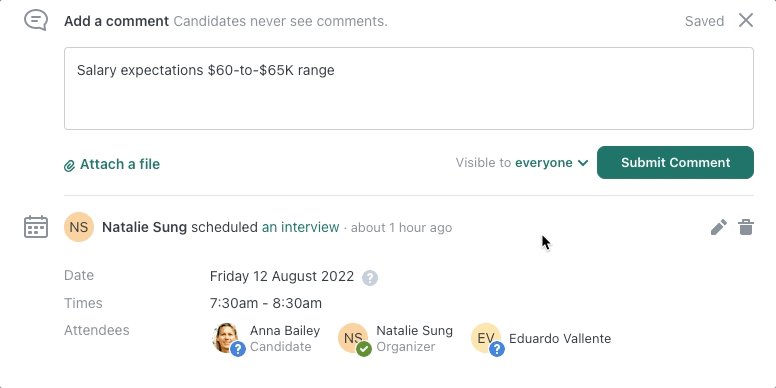Click Anna Bailey's candidate photo
Viewport: 776px width, 388px height.
226,338
